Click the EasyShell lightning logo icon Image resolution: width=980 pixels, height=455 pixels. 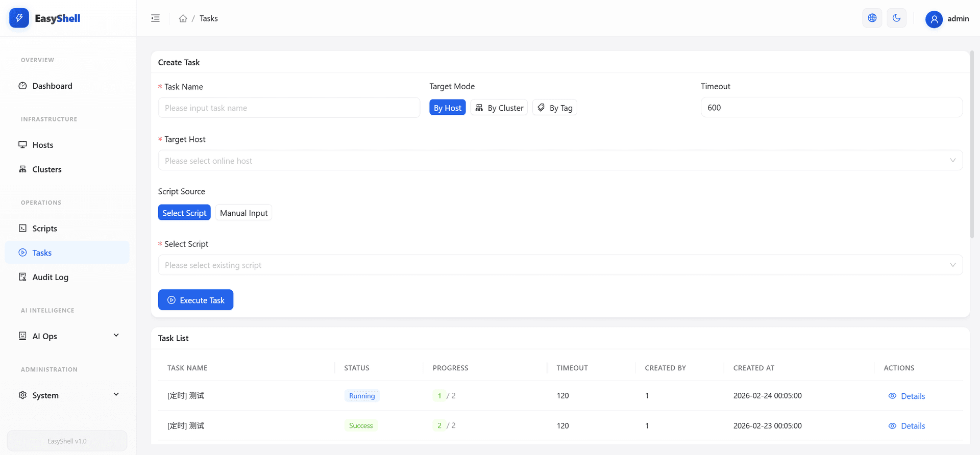(19, 18)
